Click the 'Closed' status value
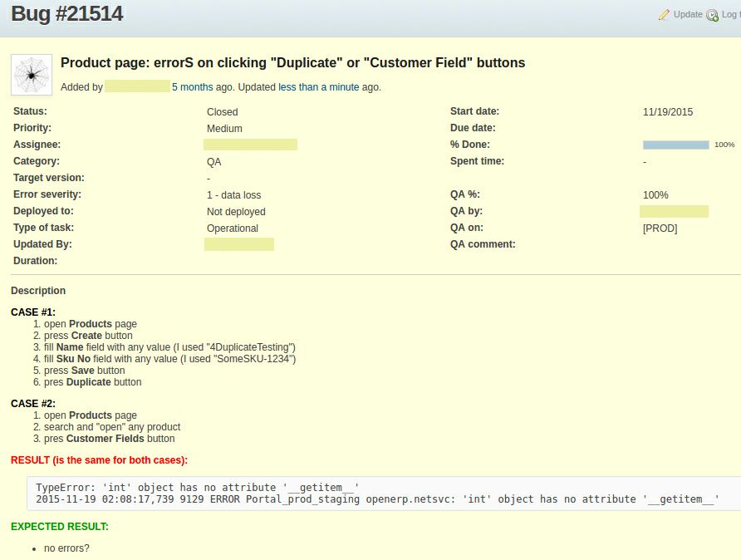 click(x=222, y=112)
